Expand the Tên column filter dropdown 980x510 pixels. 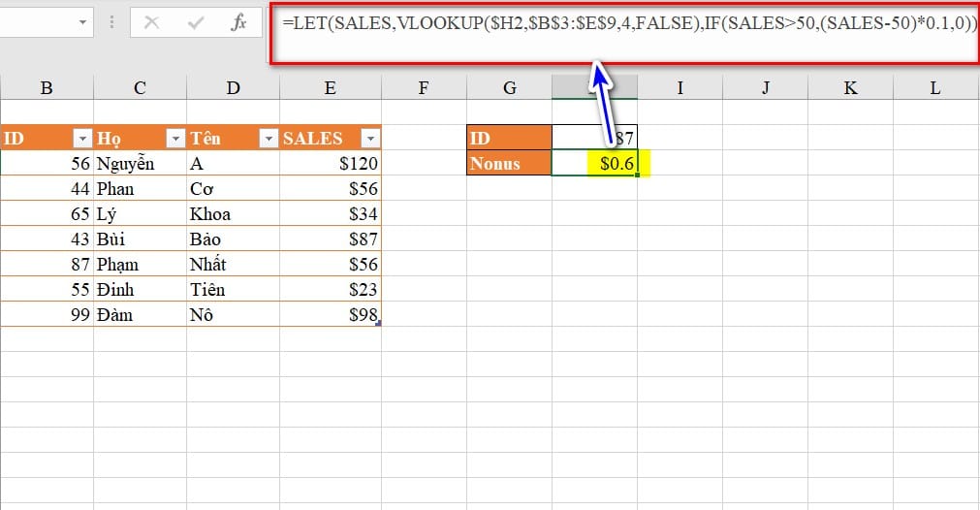(269, 139)
